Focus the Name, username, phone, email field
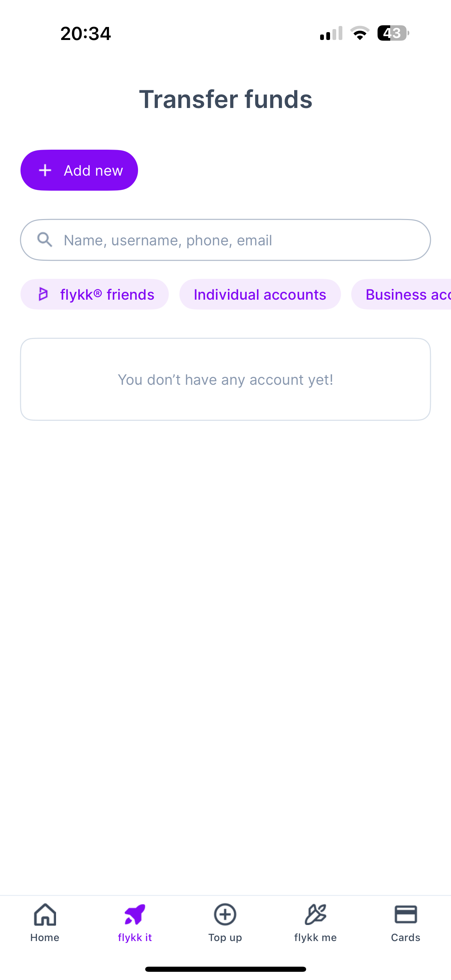Viewport: 451px width, 980px height. pyautogui.click(x=236, y=240)
